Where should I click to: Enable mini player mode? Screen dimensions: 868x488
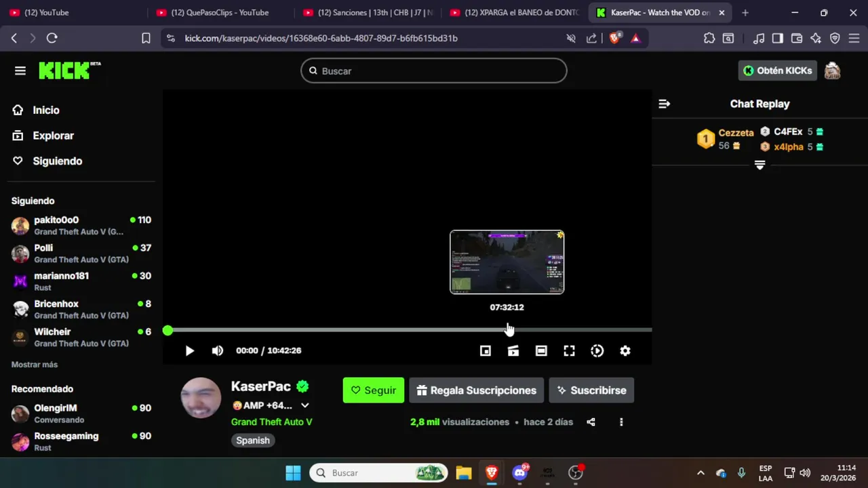click(x=486, y=350)
